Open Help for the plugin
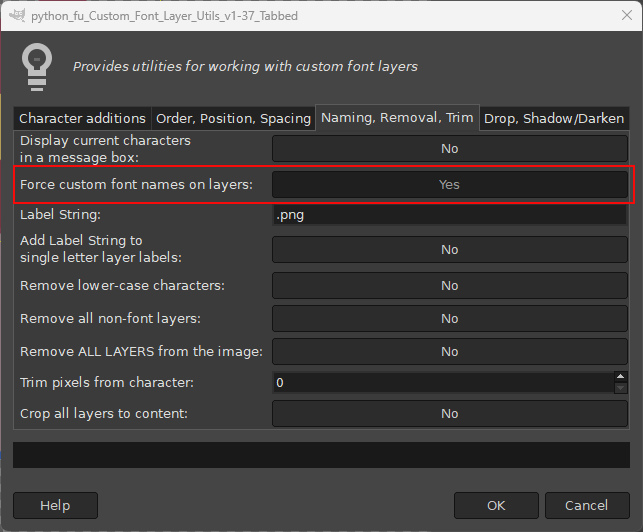The image size is (643, 532). (x=55, y=505)
